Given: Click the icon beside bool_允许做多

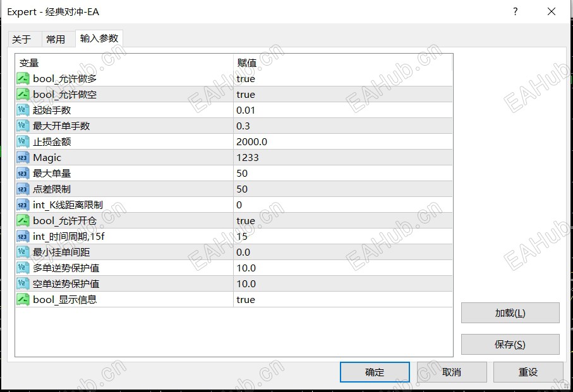Looking at the screenshot, I should (x=23, y=78).
